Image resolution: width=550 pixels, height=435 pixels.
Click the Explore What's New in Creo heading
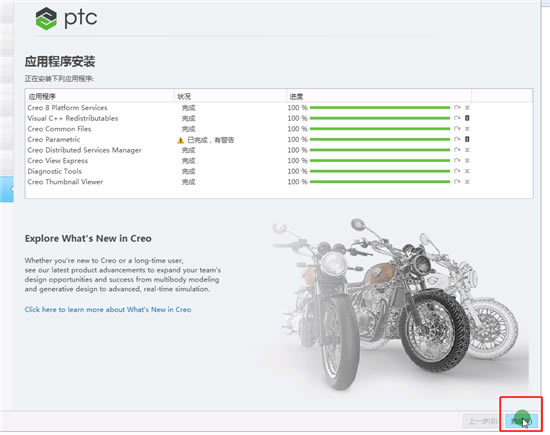[88, 238]
